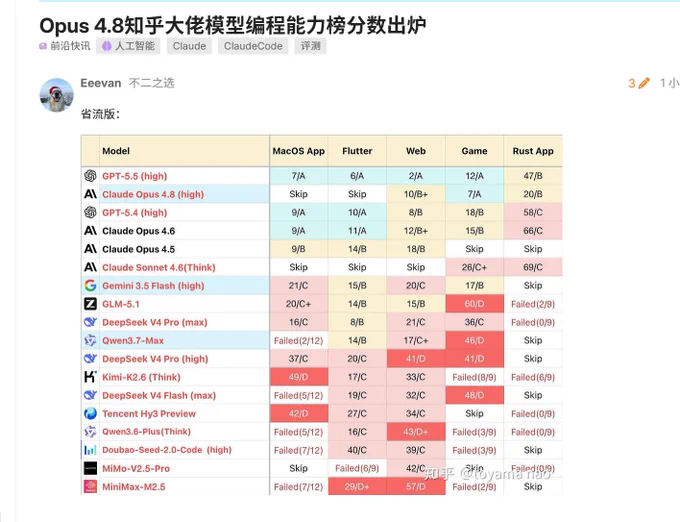Screen dimensions: 680x522
Task: Click the 66/C cell in Claude Opus 4.6 row
Action: point(533,231)
